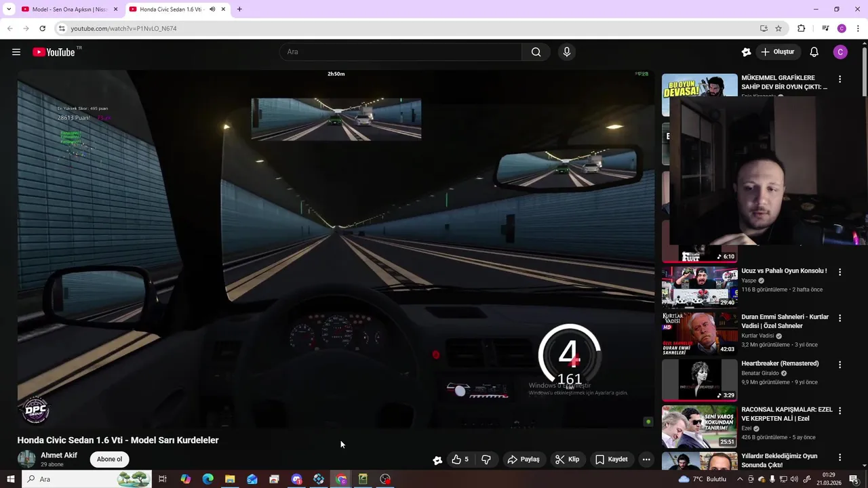This screenshot has height=488, width=868.
Task: Open Ucuz vs Pahalı Oyun Konsolu thumbnail
Action: pyautogui.click(x=699, y=287)
